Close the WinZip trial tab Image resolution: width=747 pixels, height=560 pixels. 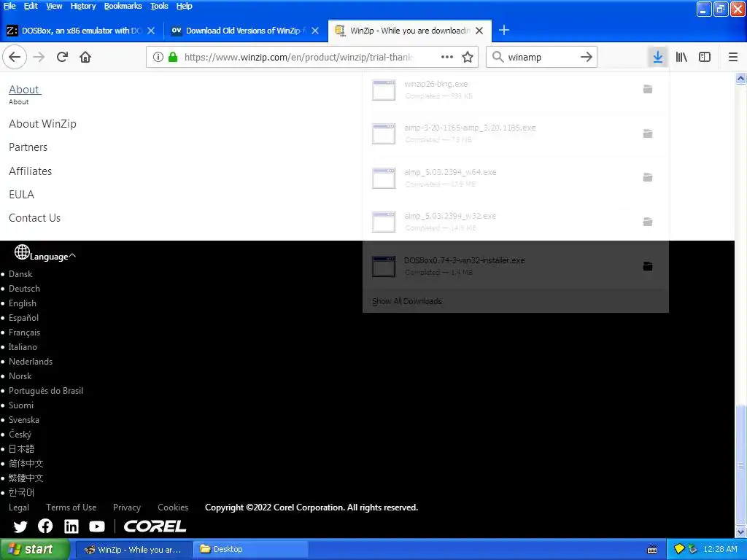tap(479, 31)
